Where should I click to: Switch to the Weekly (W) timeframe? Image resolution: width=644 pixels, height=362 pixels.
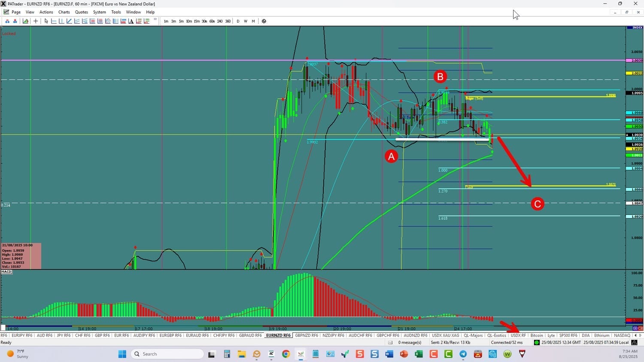pos(246,21)
